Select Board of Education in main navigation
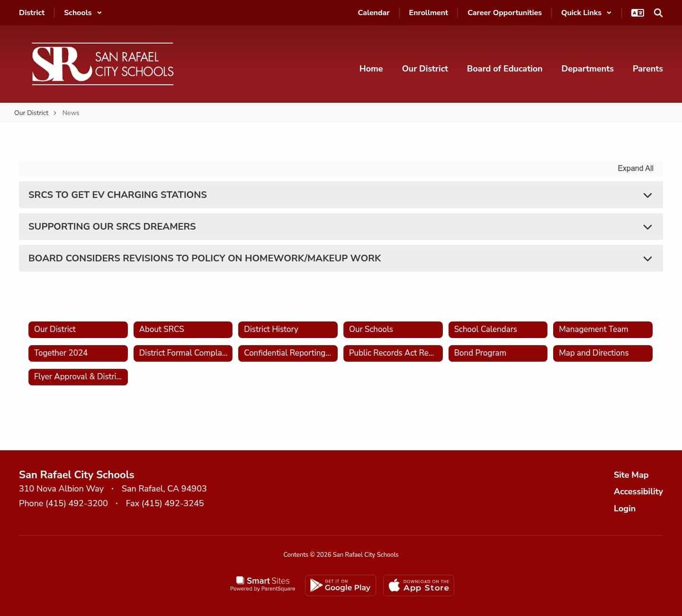This screenshot has width=682, height=616. (x=504, y=69)
